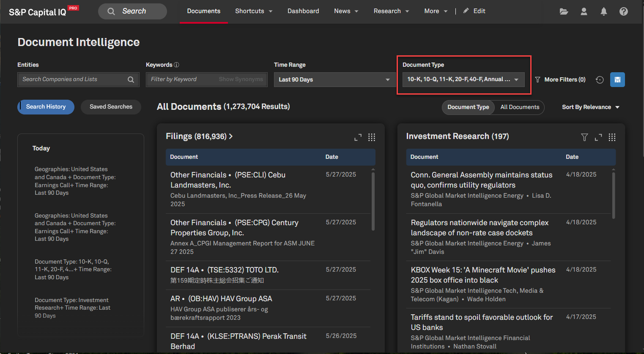Show the Search History tab
This screenshot has height=354, width=644.
tap(46, 107)
